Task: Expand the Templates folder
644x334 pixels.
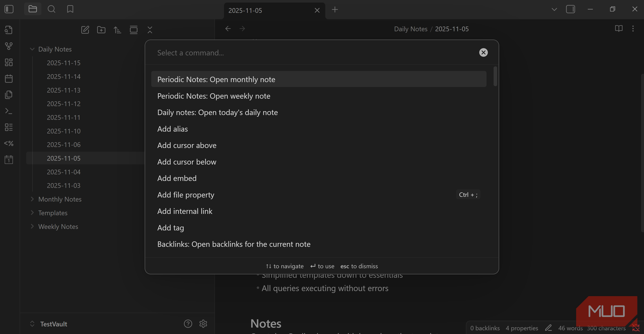Action: [x=32, y=213]
